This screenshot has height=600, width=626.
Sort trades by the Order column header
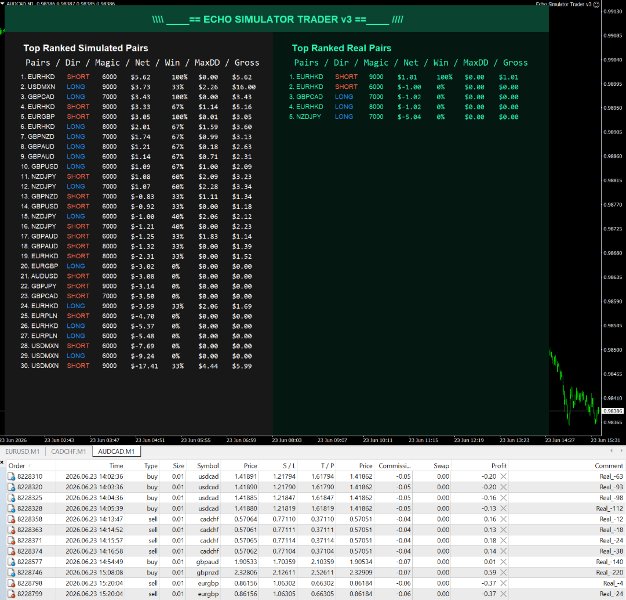pyautogui.click(x=17, y=466)
